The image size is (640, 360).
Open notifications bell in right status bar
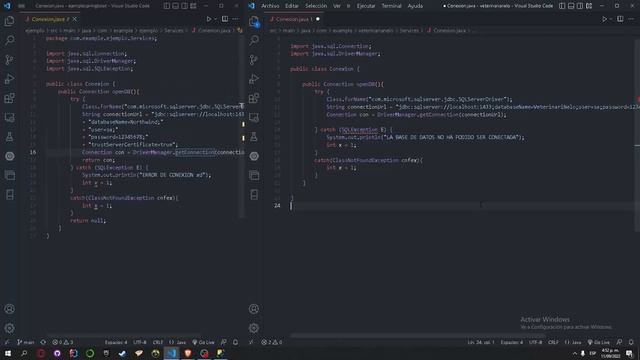631,342
